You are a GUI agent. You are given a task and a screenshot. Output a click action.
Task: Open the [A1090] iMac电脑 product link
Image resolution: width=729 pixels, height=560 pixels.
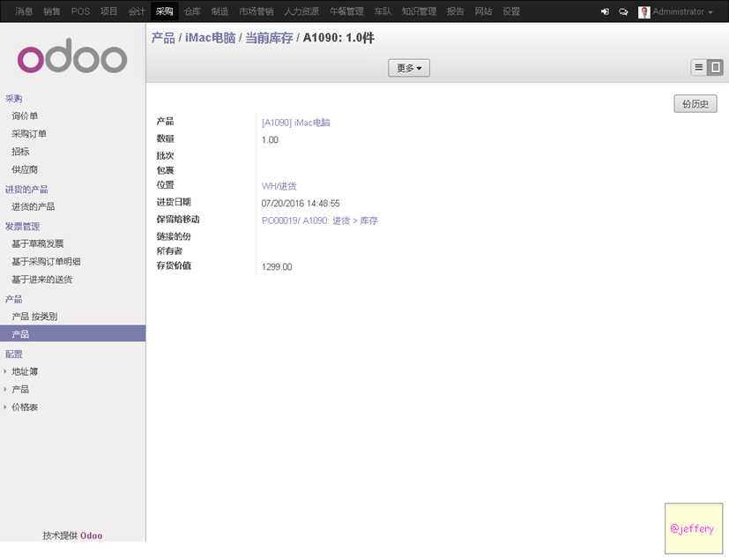[x=295, y=123]
